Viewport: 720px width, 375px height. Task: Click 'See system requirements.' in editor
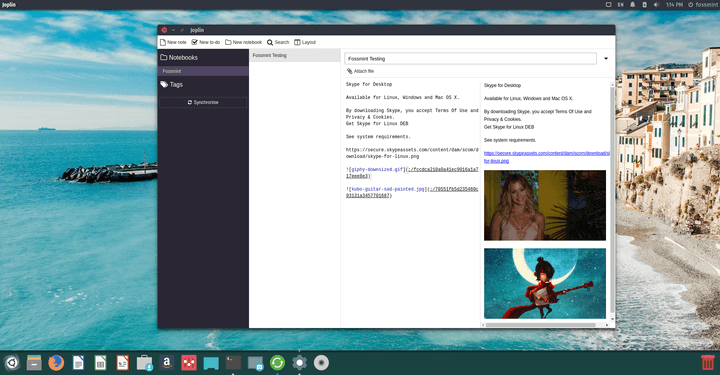378,137
